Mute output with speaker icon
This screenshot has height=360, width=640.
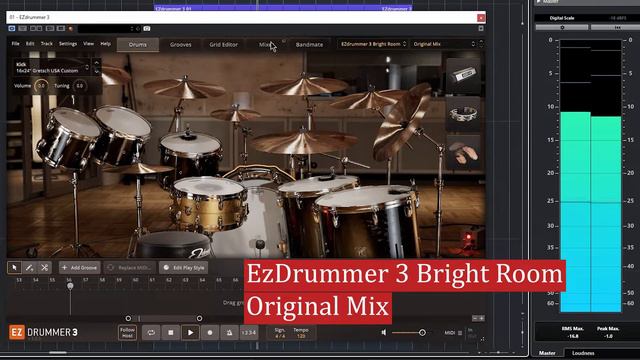pyautogui.click(x=384, y=333)
